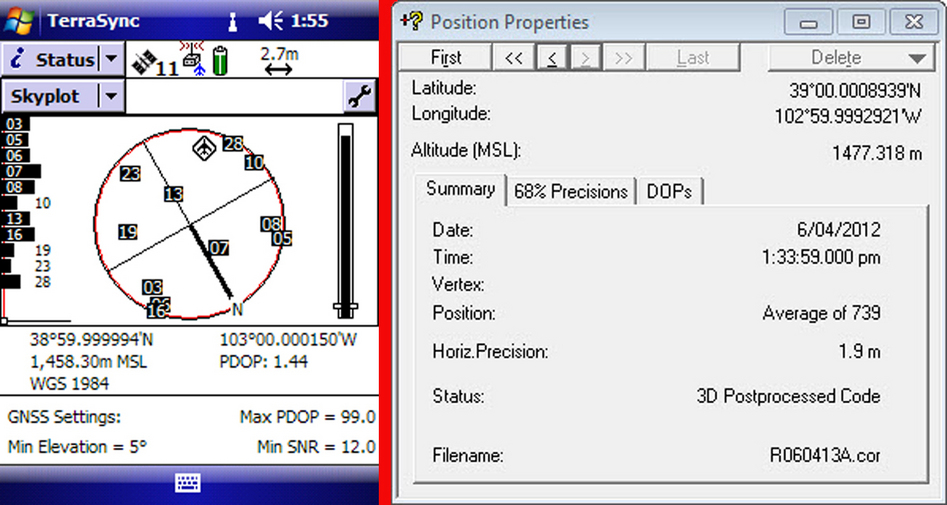Jump back several positions with << button
The image size is (947, 505).
(513, 58)
